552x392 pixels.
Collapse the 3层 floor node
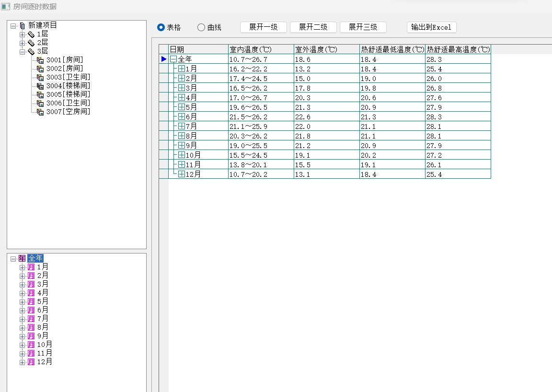22,52
